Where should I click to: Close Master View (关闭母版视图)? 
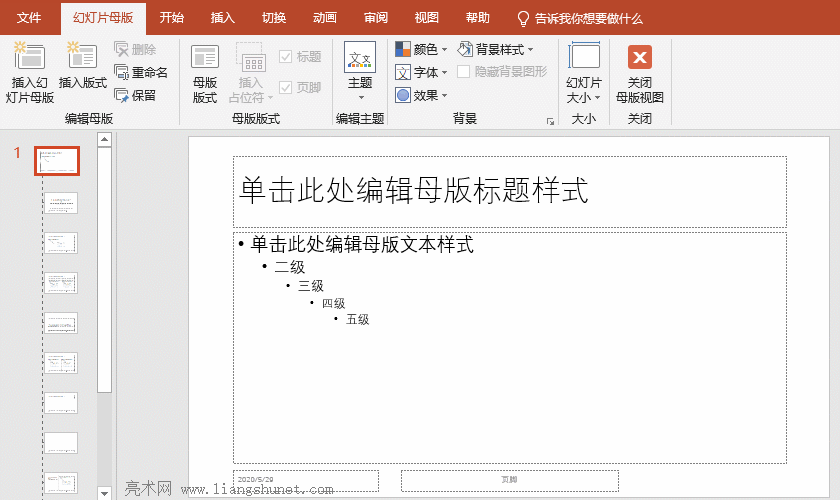point(640,74)
